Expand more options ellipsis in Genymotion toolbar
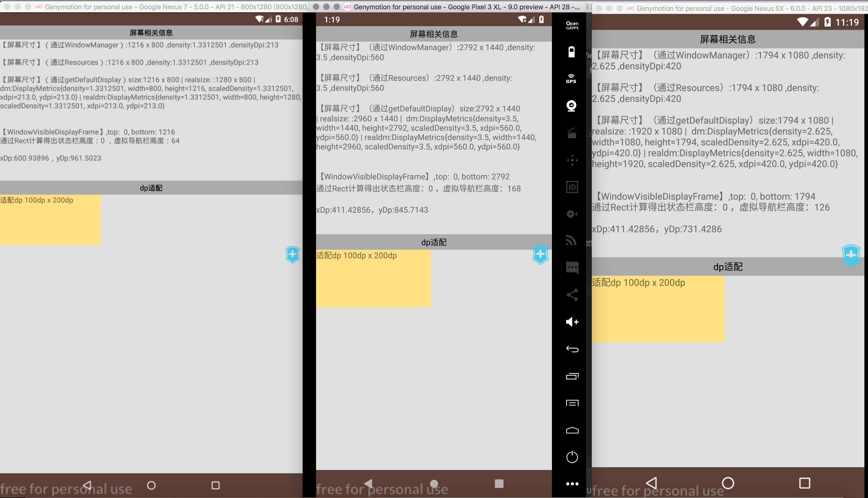 pos(572,484)
